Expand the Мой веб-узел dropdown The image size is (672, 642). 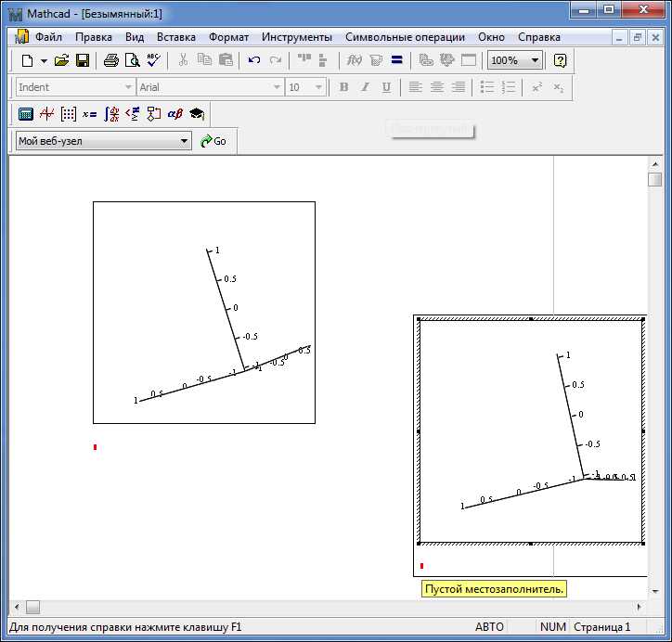pos(185,141)
